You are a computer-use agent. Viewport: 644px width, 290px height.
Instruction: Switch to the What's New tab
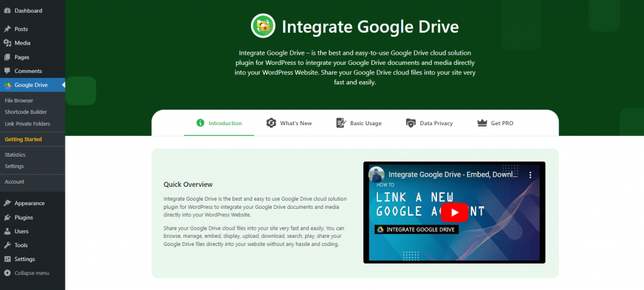pos(289,123)
